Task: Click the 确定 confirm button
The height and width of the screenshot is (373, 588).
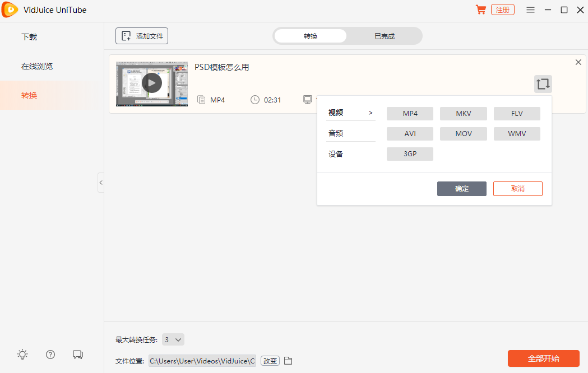Action: (461, 189)
